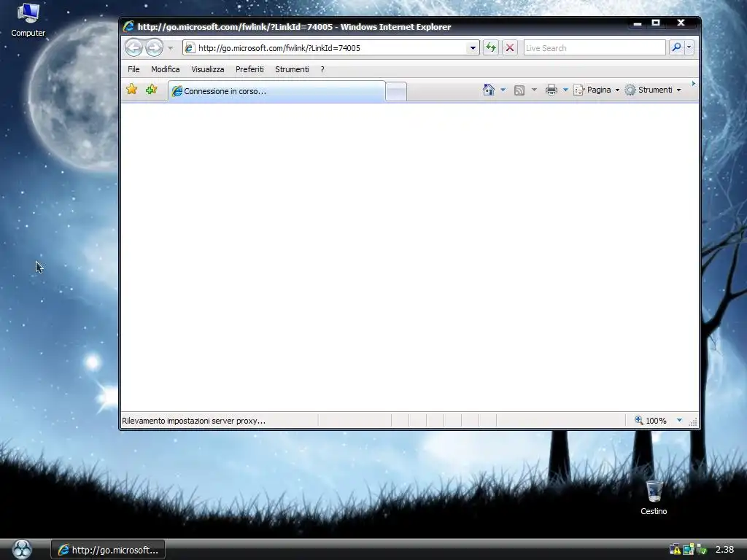Click Add to Favorites star-plus icon
Screen dimensions: 747x560
point(152,90)
